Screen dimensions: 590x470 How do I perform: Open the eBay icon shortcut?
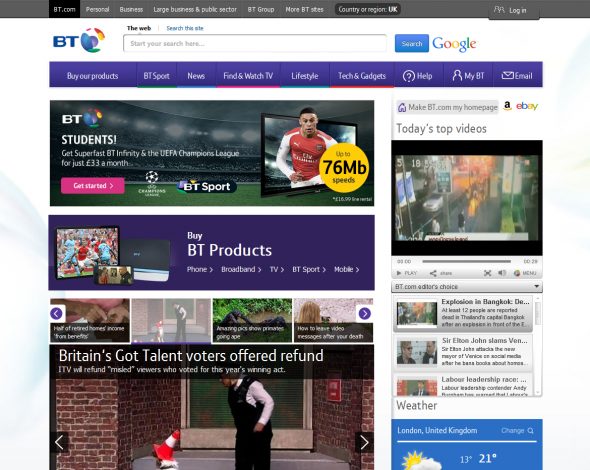(x=527, y=106)
